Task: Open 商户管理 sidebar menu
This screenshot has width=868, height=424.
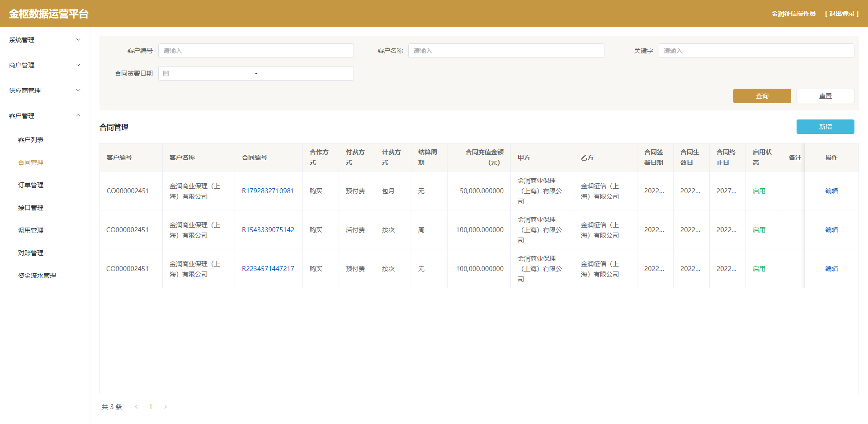Action: (45, 65)
